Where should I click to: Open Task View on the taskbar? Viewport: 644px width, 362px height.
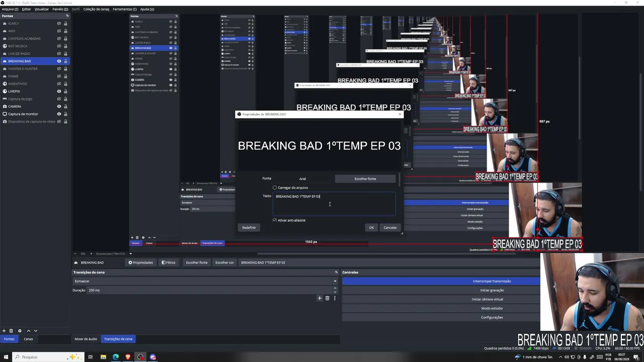pyautogui.click(x=91, y=357)
